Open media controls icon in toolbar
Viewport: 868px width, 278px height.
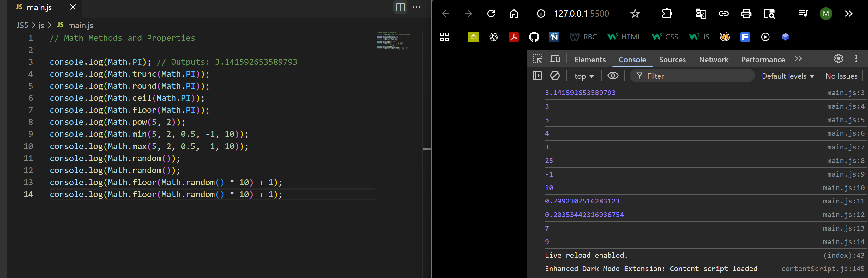(803, 14)
